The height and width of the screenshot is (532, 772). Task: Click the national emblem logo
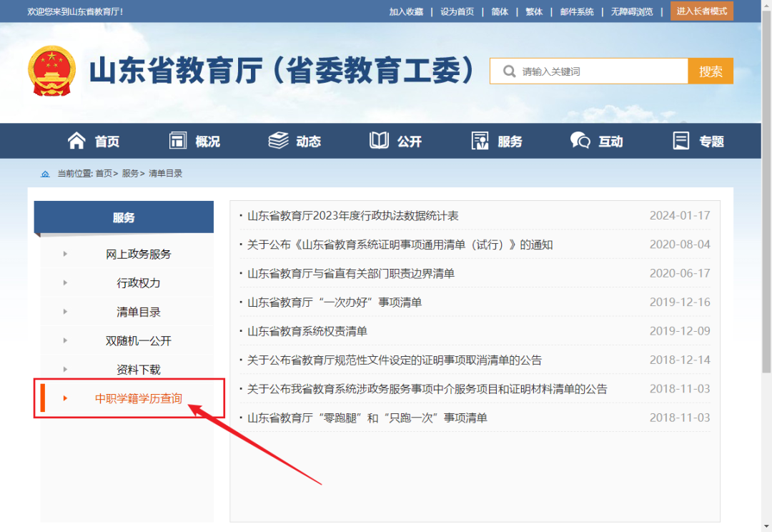(51, 71)
